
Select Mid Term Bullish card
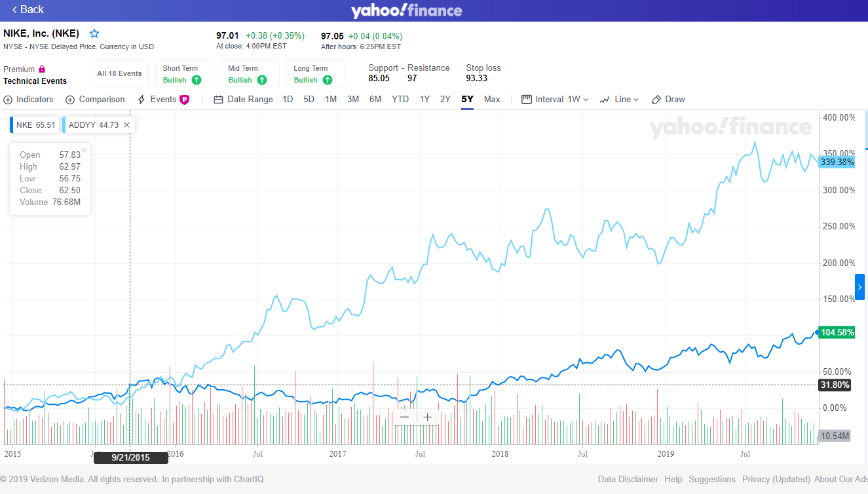click(x=250, y=73)
